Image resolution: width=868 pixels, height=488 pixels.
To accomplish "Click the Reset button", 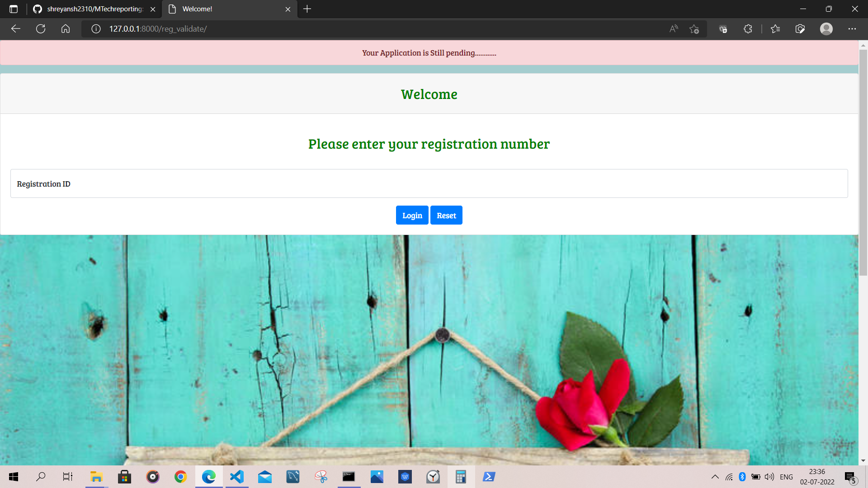I will 446,216.
